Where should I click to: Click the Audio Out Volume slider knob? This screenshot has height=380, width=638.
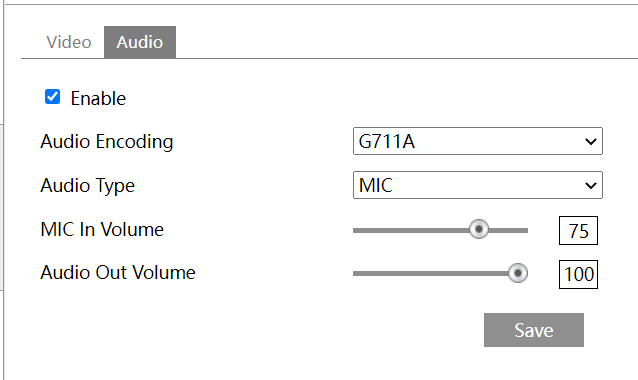(x=518, y=273)
